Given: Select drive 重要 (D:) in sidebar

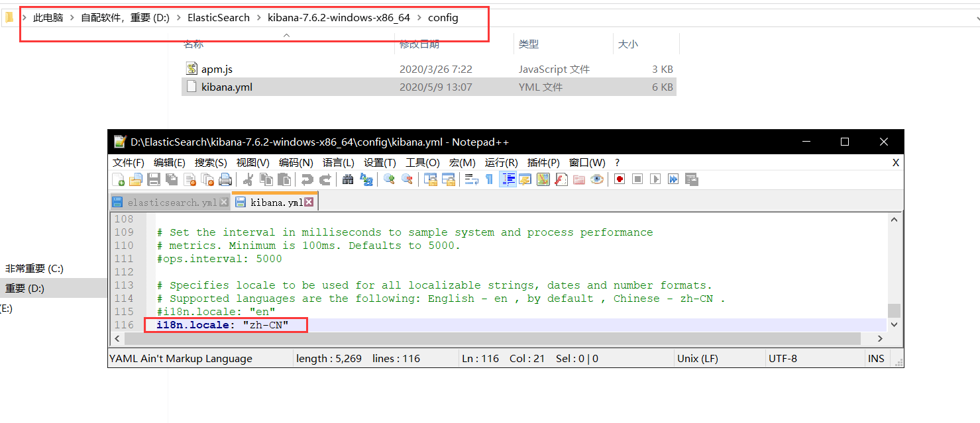Looking at the screenshot, I should tap(25, 288).
